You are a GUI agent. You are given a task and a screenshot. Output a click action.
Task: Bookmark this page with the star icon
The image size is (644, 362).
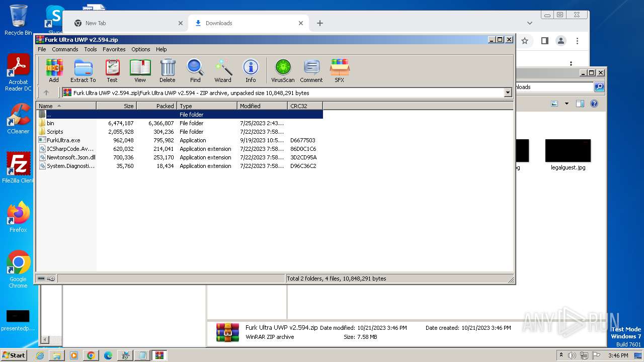[525, 41]
